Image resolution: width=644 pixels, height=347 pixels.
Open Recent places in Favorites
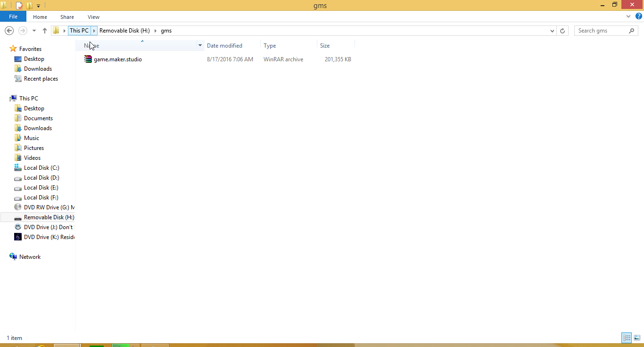[x=41, y=79]
